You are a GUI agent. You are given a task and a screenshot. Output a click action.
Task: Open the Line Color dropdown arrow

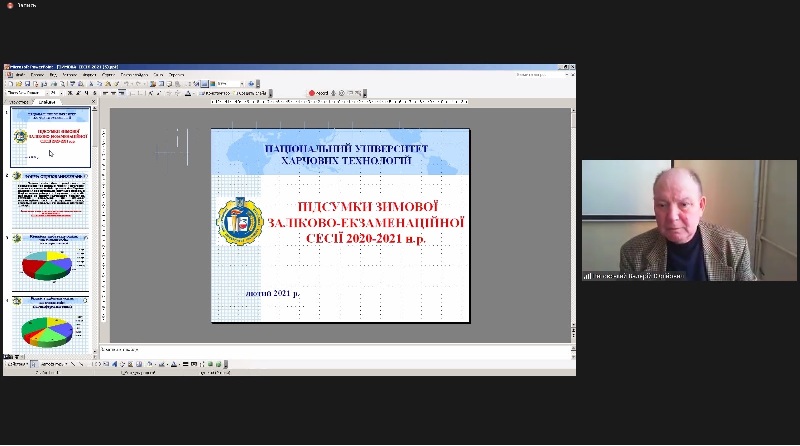tap(167, 364)
